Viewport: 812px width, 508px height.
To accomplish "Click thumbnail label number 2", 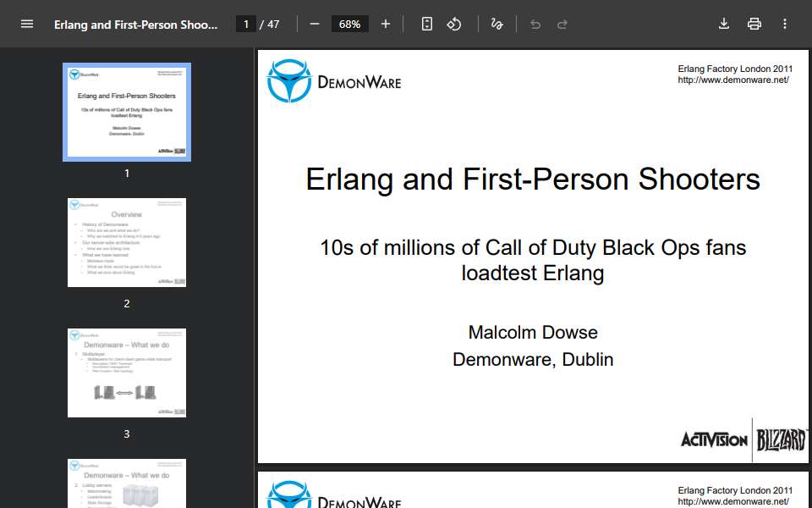I will 127,304.
